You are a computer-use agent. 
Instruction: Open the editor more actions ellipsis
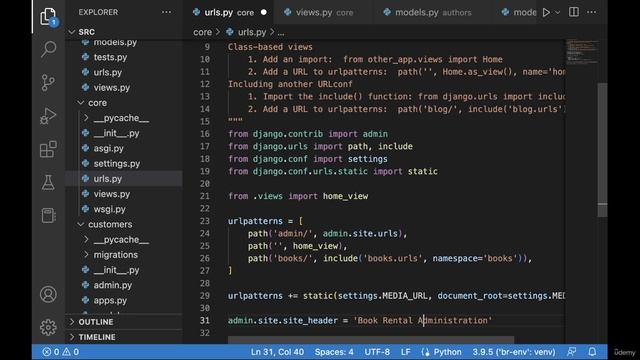point(591,12)
